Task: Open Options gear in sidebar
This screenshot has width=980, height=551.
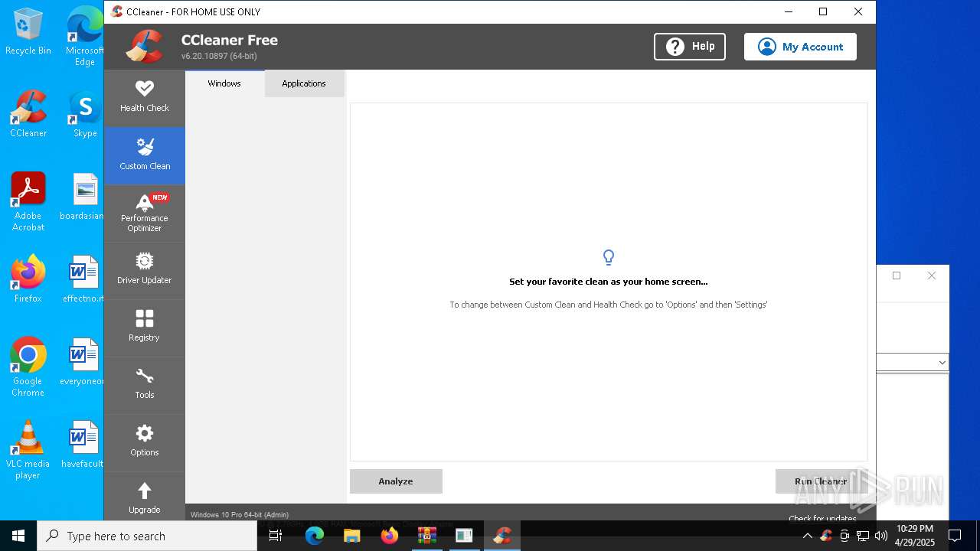Action: coord(145,442)
